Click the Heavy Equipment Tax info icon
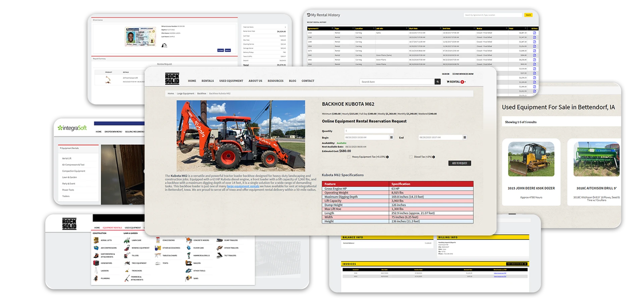The height and width of the screenshot is (302, 644). (387, 157)
